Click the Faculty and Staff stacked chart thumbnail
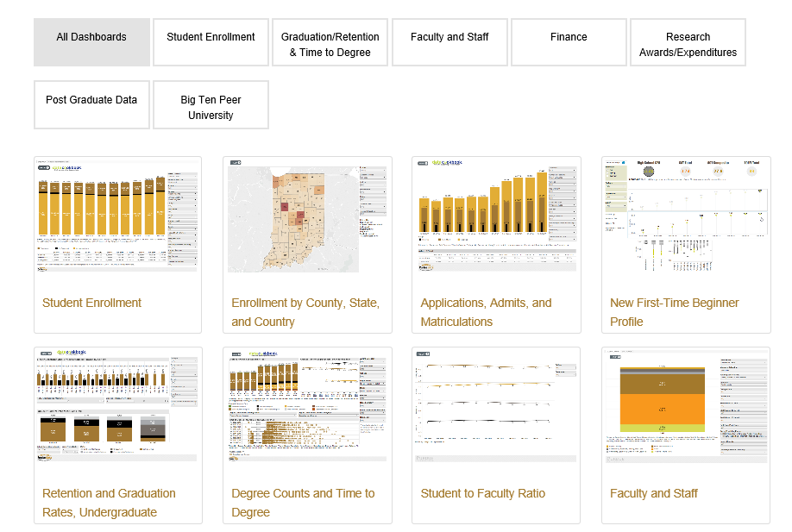Image resolution: width=792 pixels, height=532 pixels. coord(686,406)
